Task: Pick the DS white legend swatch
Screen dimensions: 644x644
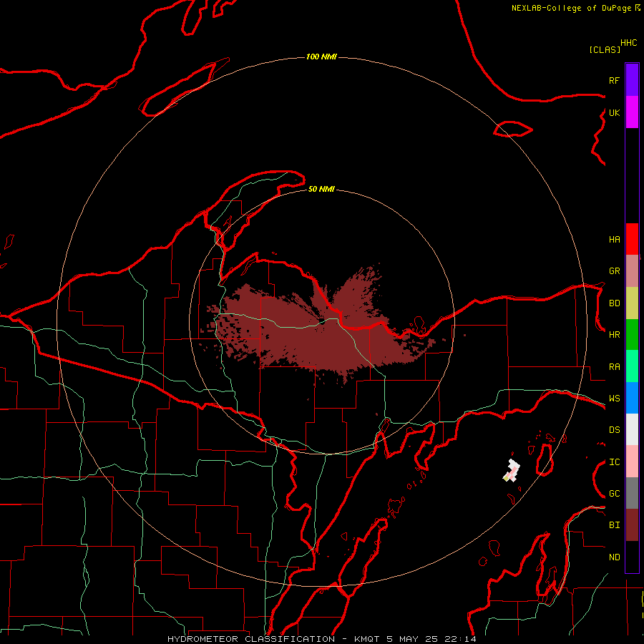Action: tap(632, 429)
